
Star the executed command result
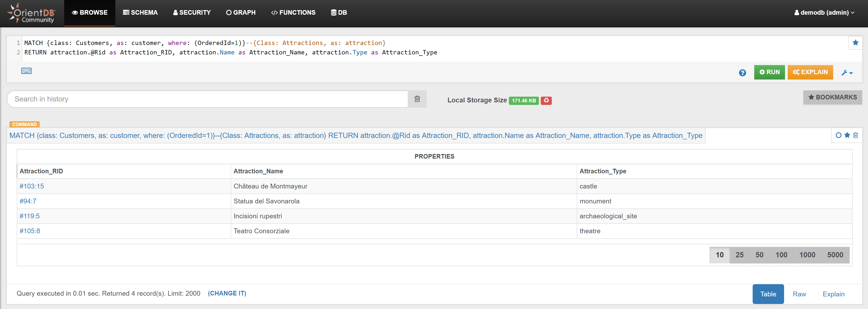coord(847,135)
